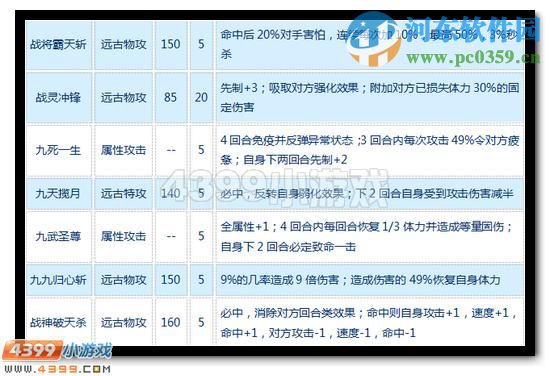Select the 远古特攻 type cell
The height and width of the screenshot is (376, 550).
(x=123, y=194)
